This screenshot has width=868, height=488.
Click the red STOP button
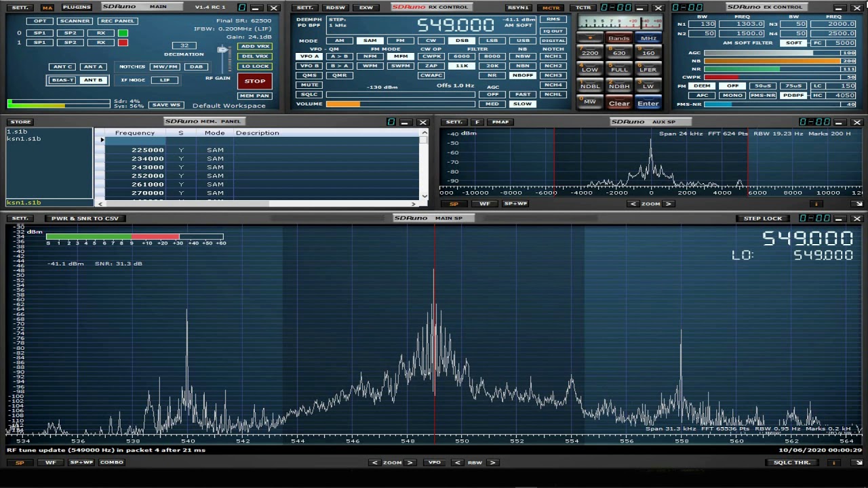255,81
